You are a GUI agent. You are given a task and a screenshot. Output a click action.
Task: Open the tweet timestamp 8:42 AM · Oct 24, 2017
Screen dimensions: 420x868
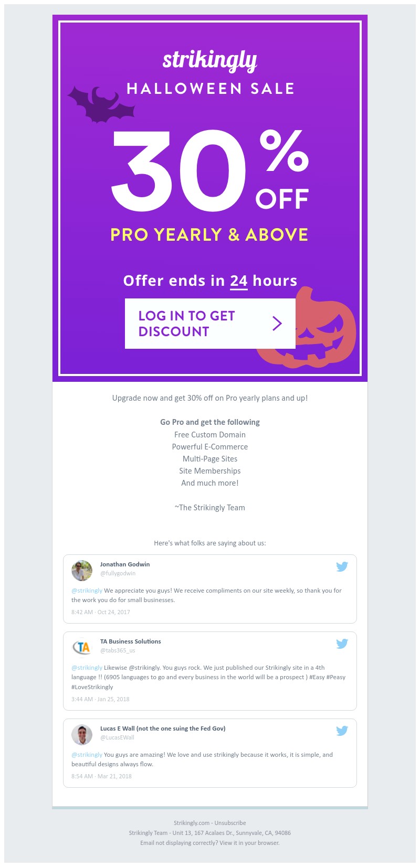tap(101, 612)
